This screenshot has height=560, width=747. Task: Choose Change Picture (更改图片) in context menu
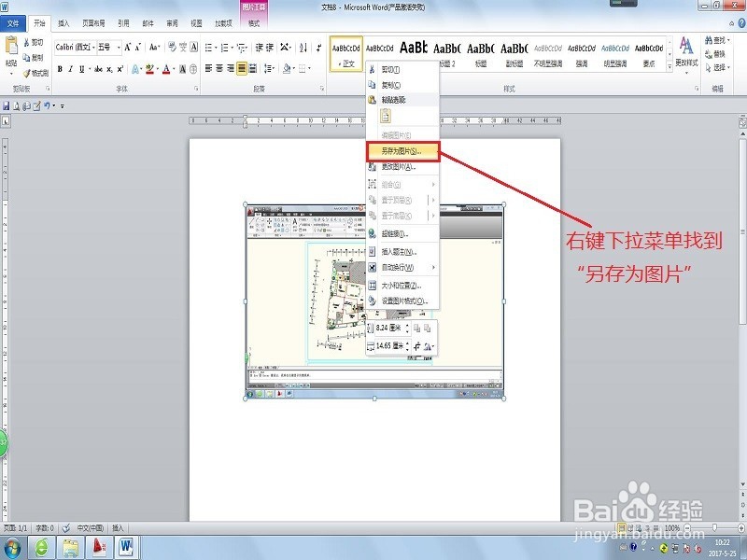(x=402, y=167)
